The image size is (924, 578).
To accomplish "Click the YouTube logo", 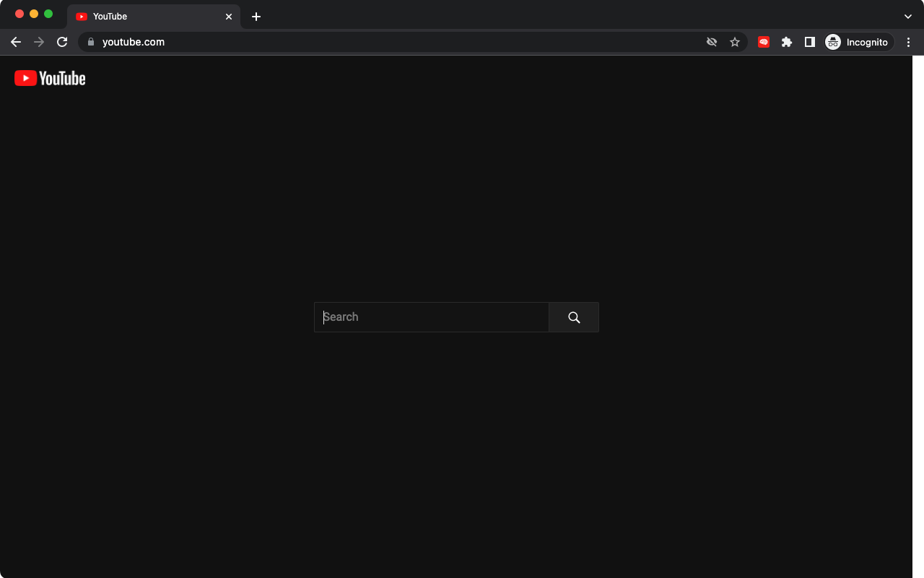I will (49, 78).
